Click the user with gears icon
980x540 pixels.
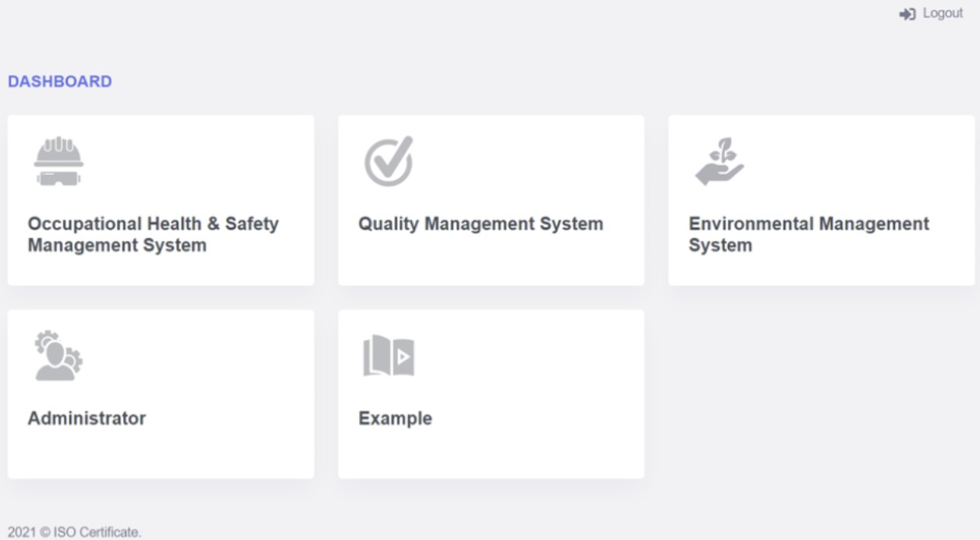pos(59,356)
